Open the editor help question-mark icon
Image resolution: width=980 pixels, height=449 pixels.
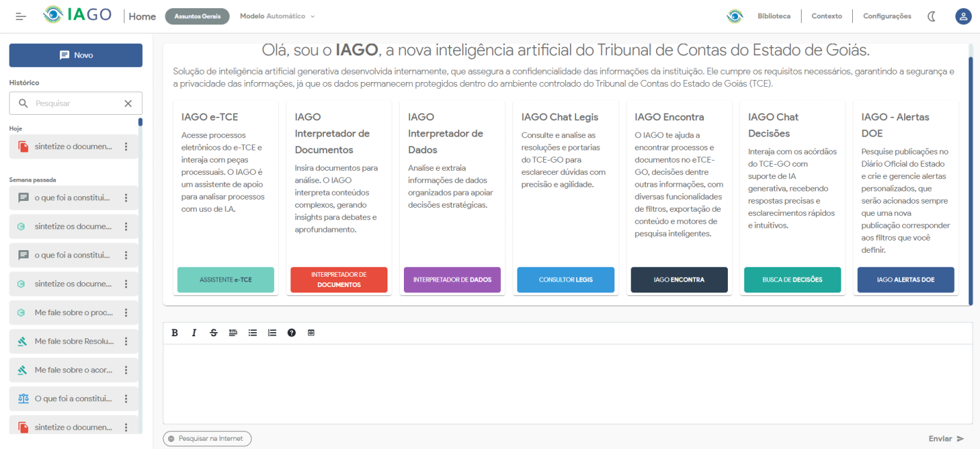[292, 333]
